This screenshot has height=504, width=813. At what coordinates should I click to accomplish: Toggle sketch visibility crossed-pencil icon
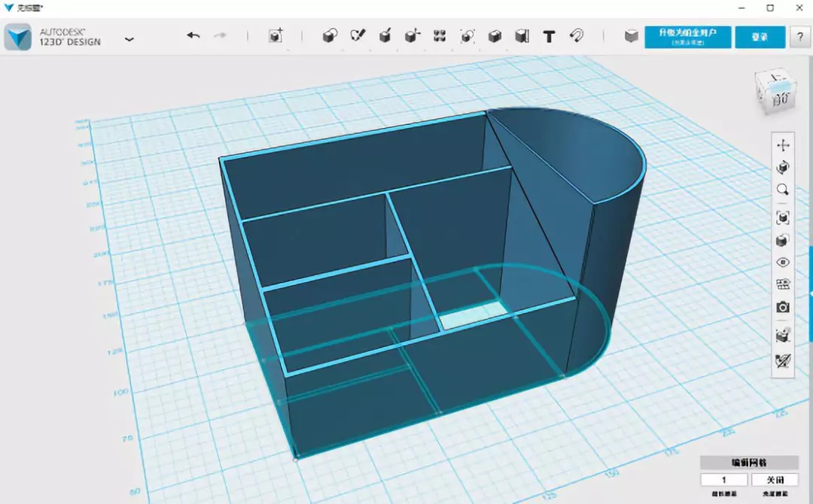click(783, 360)
